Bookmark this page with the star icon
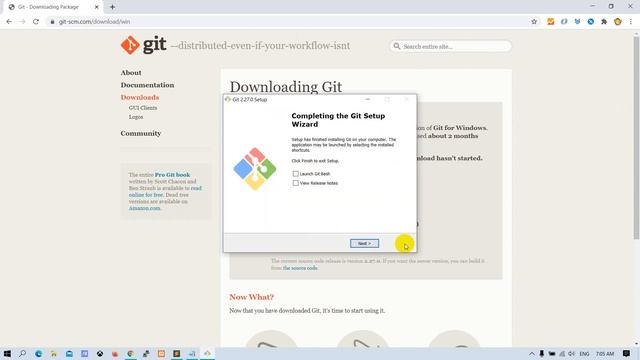640x360 pixels. (534, 22)
